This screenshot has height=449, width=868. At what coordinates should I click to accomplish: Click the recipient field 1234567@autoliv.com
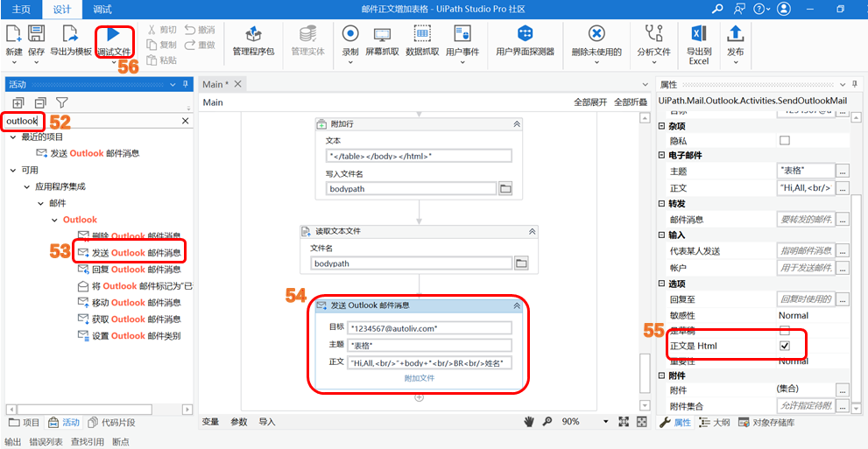(x=430, y=328)
